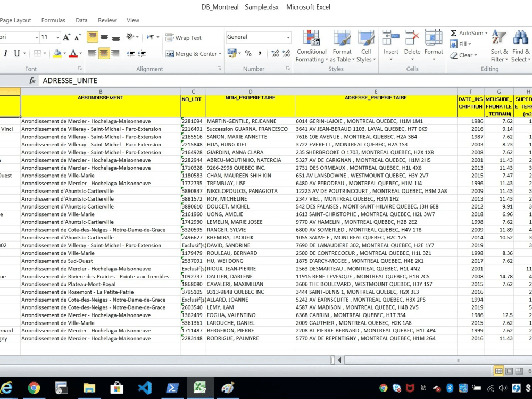Open font size dropdown

click(57, 37)
